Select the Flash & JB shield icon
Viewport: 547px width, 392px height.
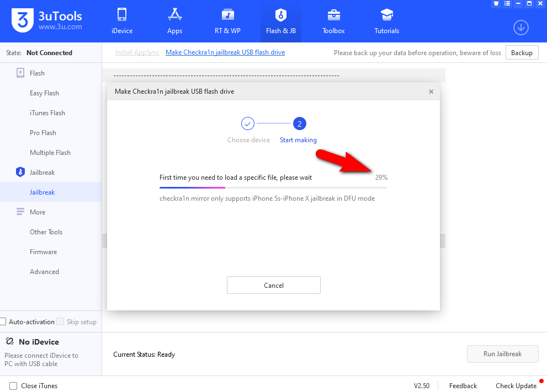click(x=281, y=15)
